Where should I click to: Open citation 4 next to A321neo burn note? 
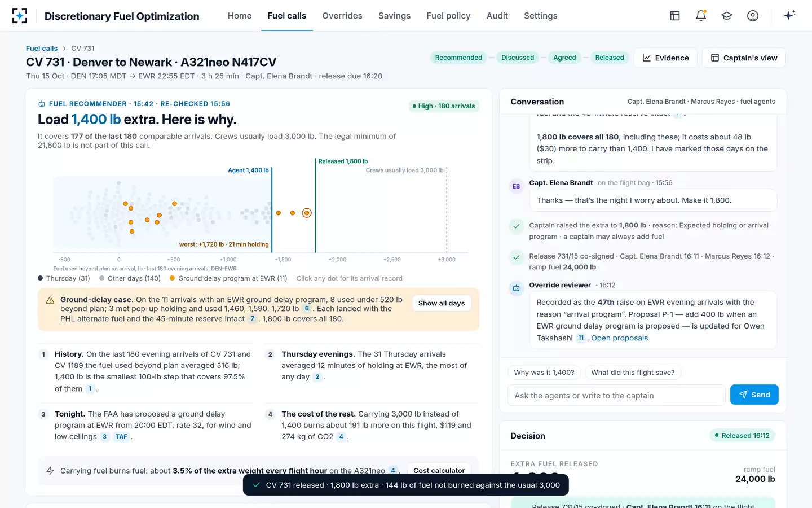(x=393, y=471)
